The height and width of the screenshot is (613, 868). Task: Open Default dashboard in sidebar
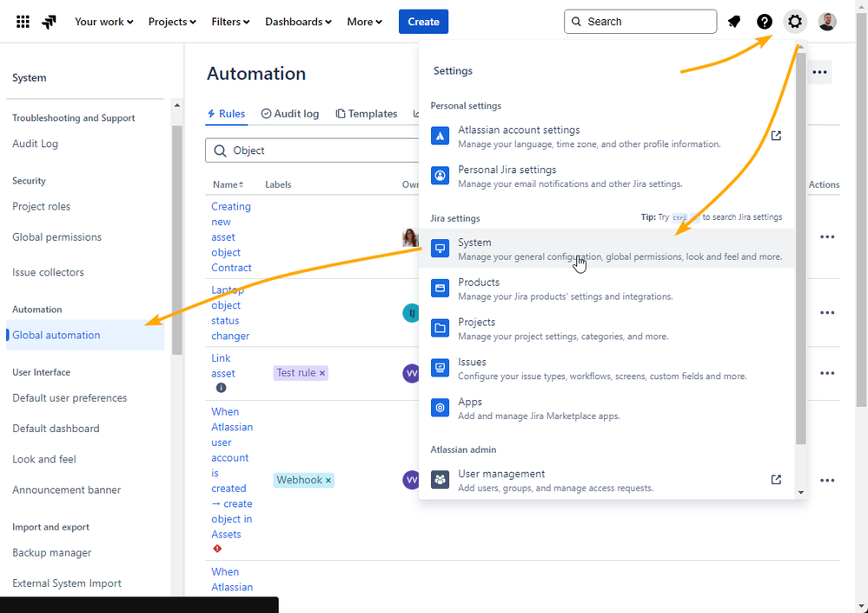pyautogui.click(x=56, y=429)
